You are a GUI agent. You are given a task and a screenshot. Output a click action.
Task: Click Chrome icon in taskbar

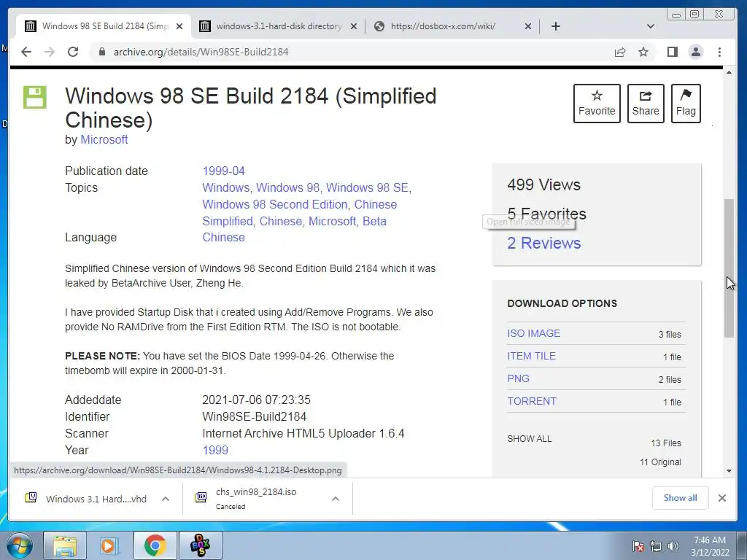(x=155, y=545)
